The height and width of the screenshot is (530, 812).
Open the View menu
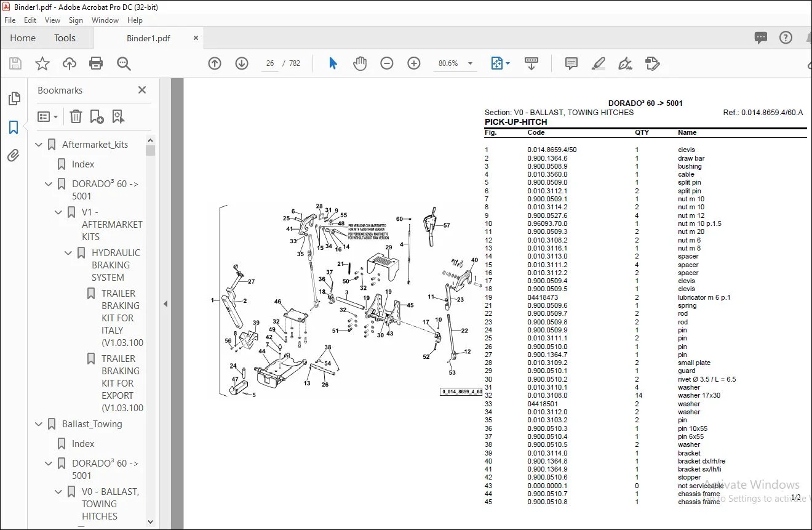coord(53,20)
